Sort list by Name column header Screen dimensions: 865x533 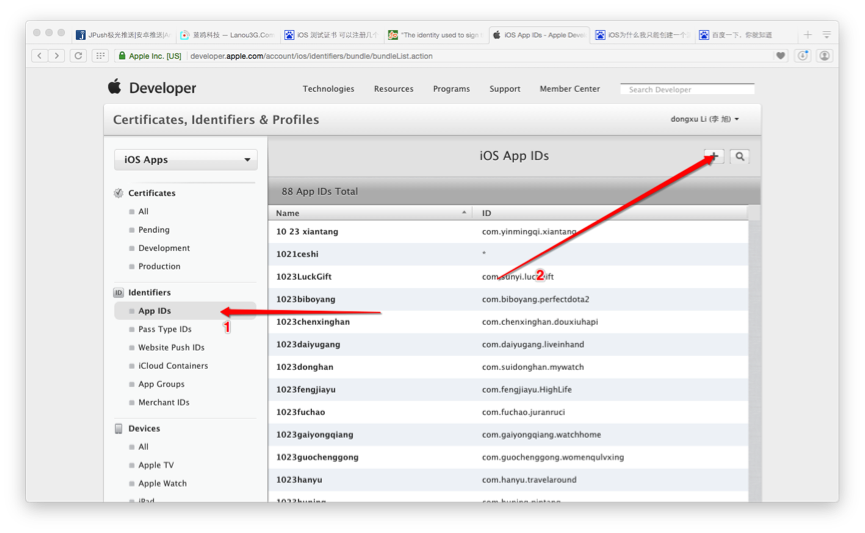click(x=370, y=213)
